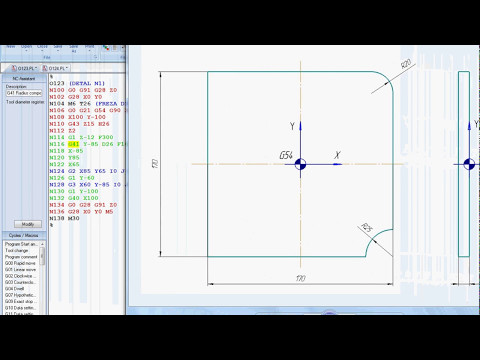Click the Modify button

click(28, 224)
